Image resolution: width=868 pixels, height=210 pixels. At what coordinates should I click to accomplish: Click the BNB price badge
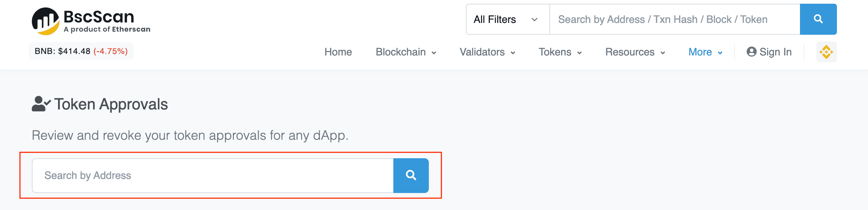pyautogui.click(x=81, y=51)
